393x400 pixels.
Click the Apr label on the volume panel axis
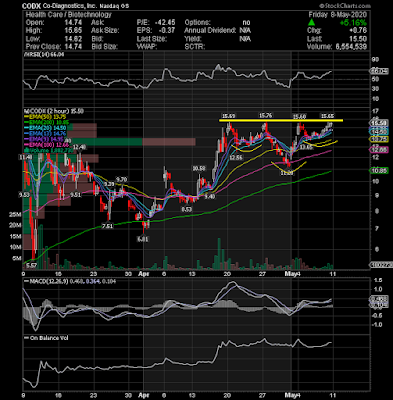(x=144, y=274)
